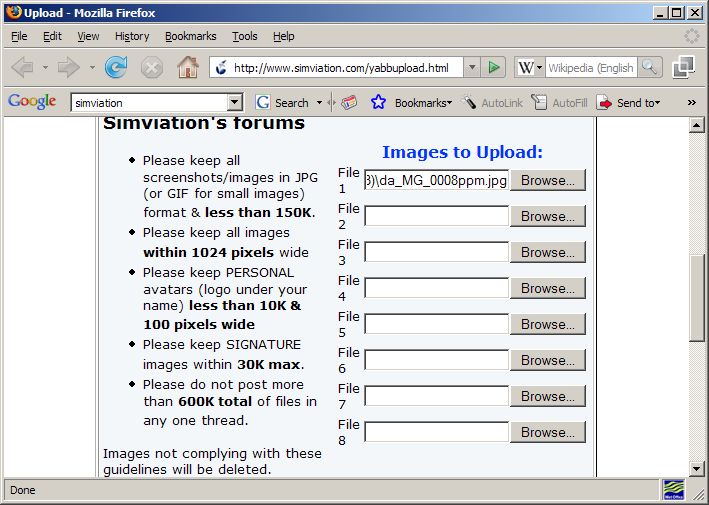Open the address bar URL dropdown

click(x=471, y=67)
